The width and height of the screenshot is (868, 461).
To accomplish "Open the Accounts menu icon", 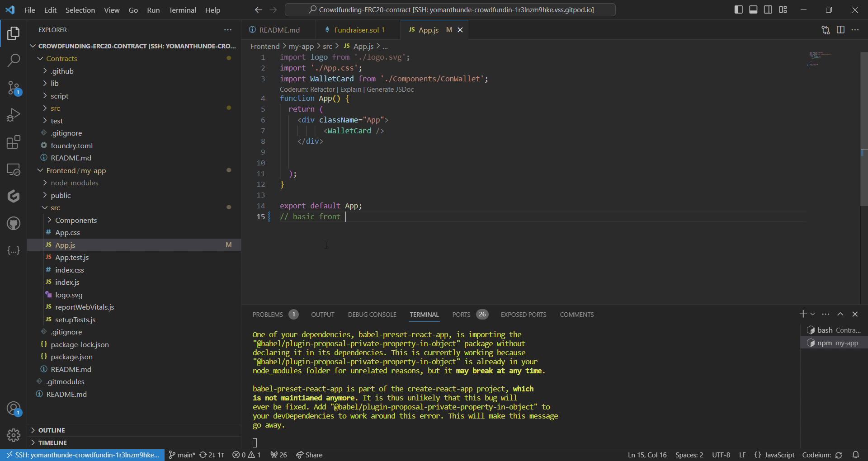I will pyautogui.click(x=14, y=409).
